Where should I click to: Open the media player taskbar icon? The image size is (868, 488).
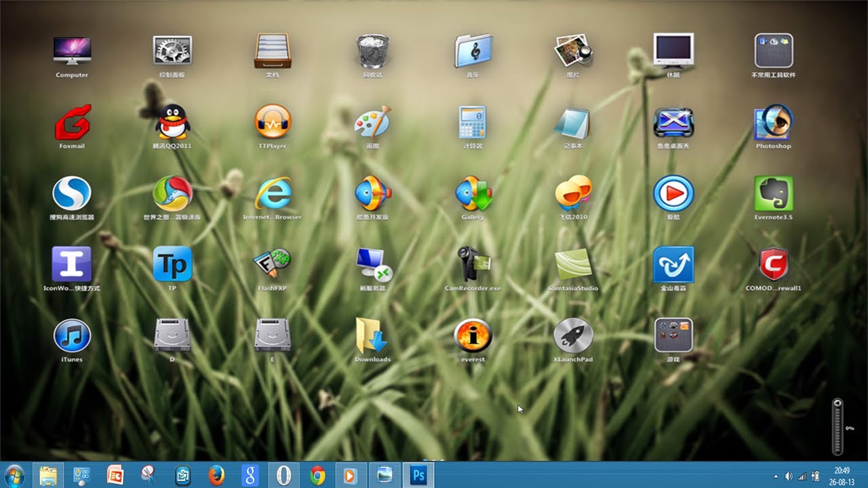point(351,475)
